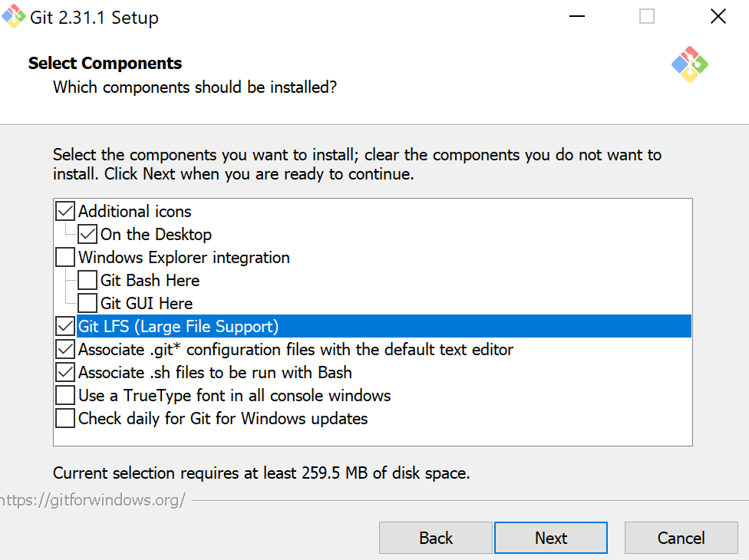The image size is (749, 560).
Task: Check the Git GUI Here option
Action: (x=87, y=303)
